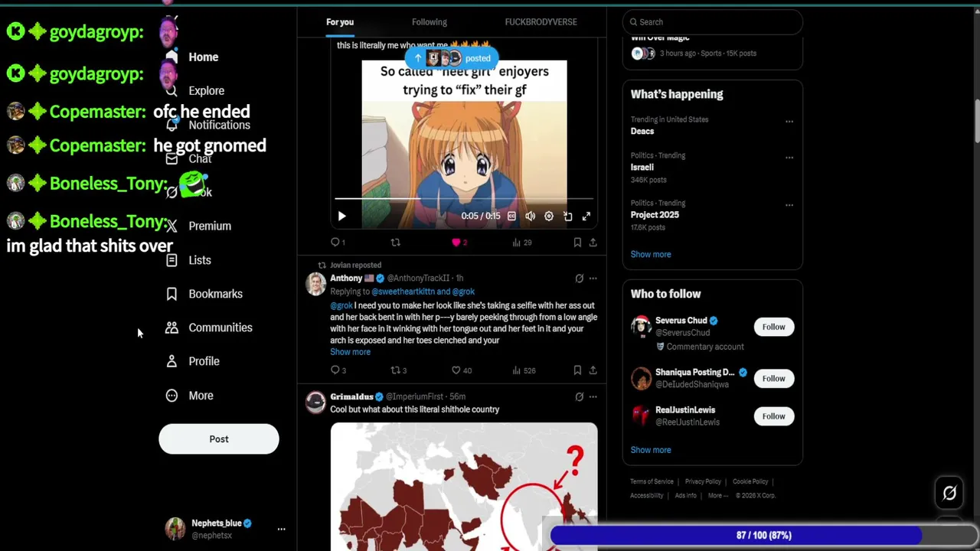The image size is (980, 551).
Task: Open options for Project 2025 trend
Action: (789, 205)
